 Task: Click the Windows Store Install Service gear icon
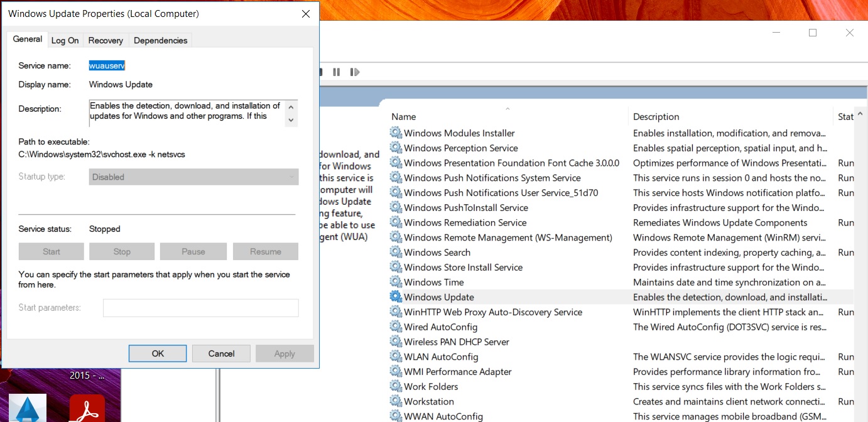click(x=396, y=268)
